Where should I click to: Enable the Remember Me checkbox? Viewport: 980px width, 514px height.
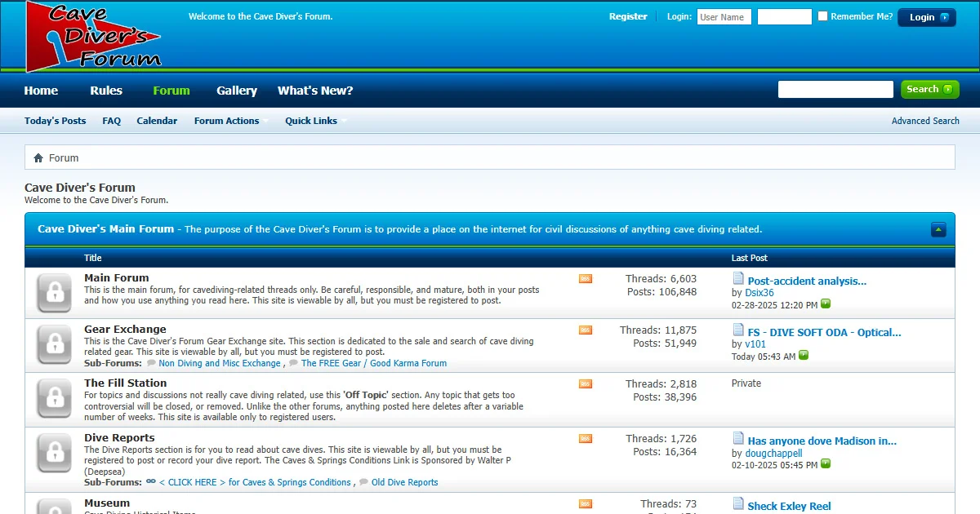pos(823,16)
